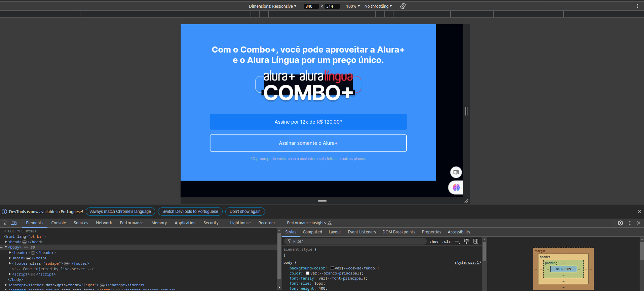The width and height of the screenshot is (644, 291).
Task: Open the Accessibility tab
Action: (x=459, y=232)
